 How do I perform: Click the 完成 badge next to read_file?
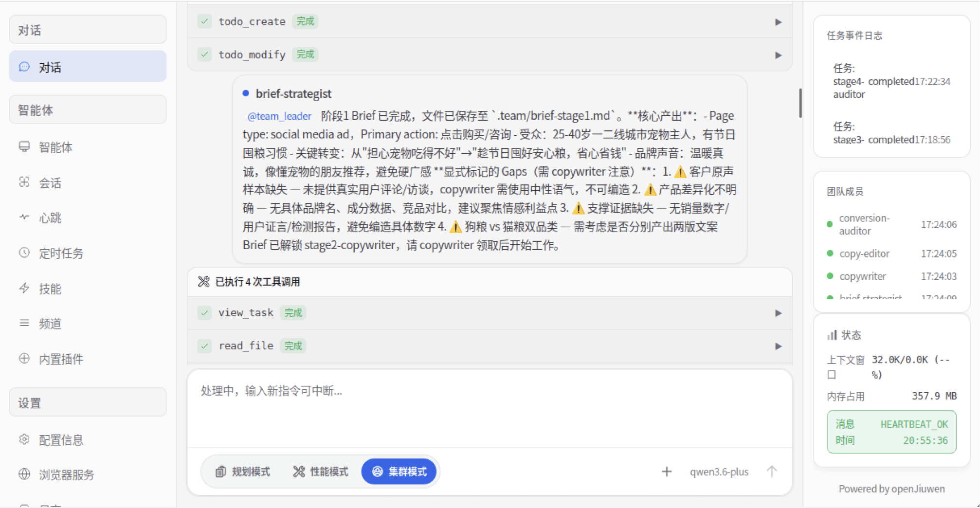click(x=293, y=346)
